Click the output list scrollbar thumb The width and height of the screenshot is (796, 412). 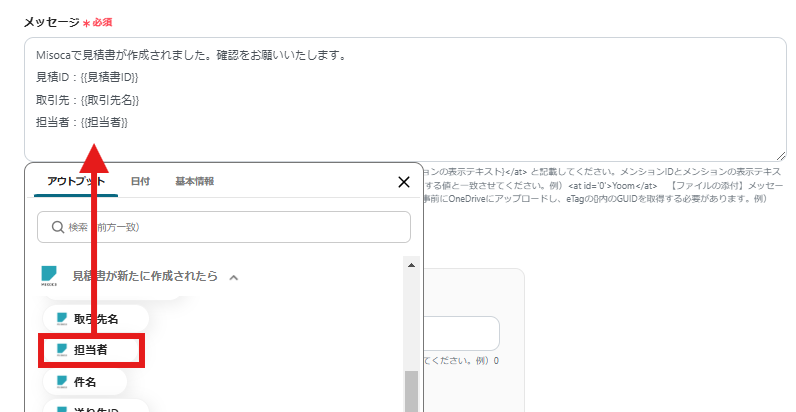(411, 391)
